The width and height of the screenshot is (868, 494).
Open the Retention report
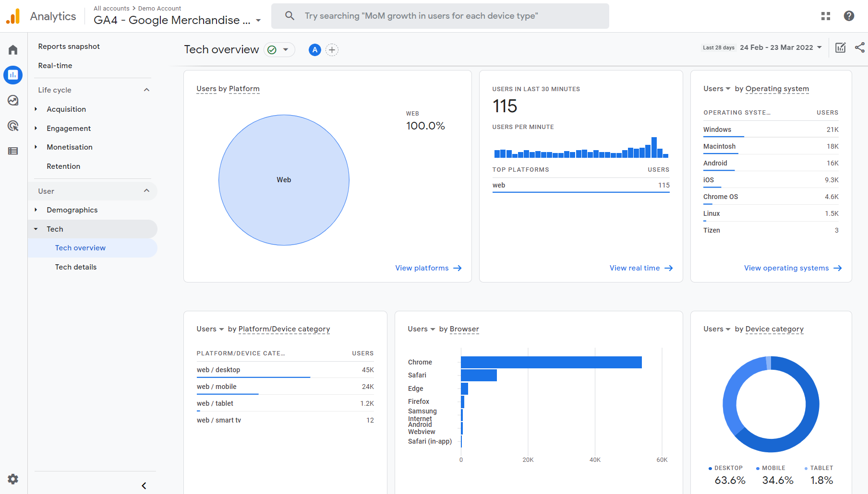63,166
